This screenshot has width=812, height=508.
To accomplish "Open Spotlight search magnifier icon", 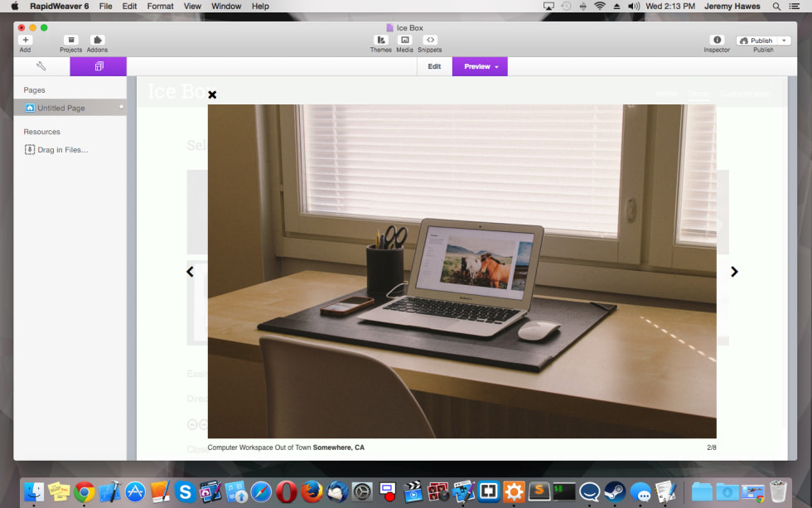I will pos(776,6).
